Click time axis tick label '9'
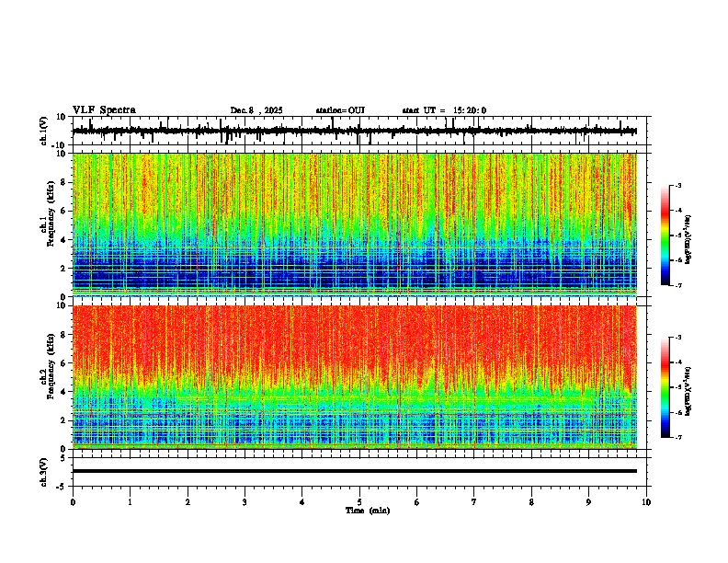Screen dimensions: 728x563 (x=588, y=502)
